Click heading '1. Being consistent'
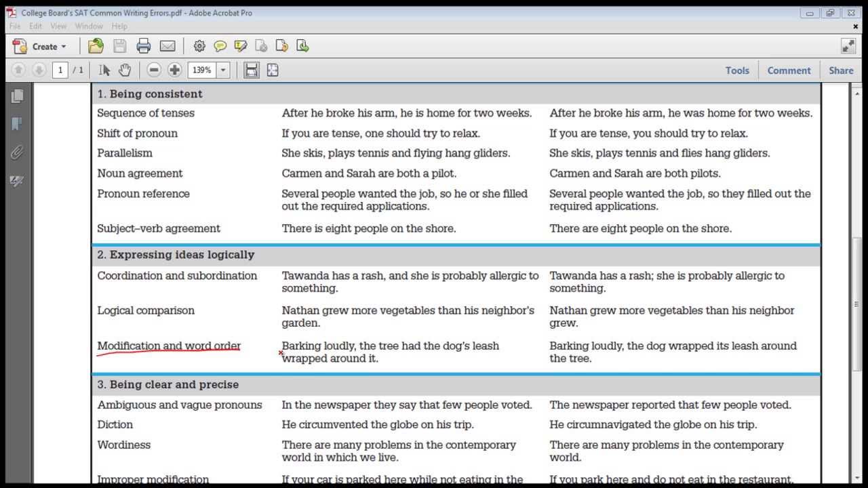This screenshot has height=488, width=868. (x=149, y=94)
